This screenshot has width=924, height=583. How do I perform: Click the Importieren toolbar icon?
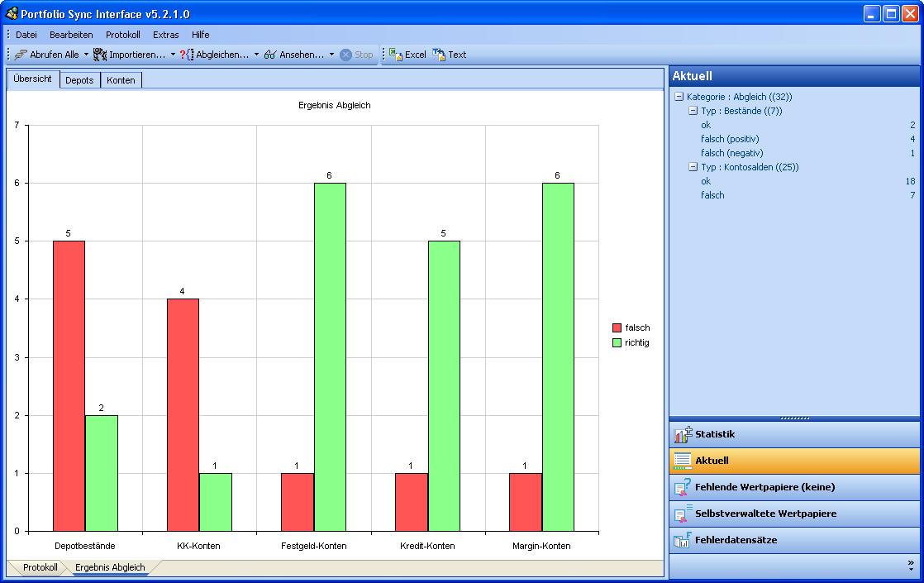(100, 55)
